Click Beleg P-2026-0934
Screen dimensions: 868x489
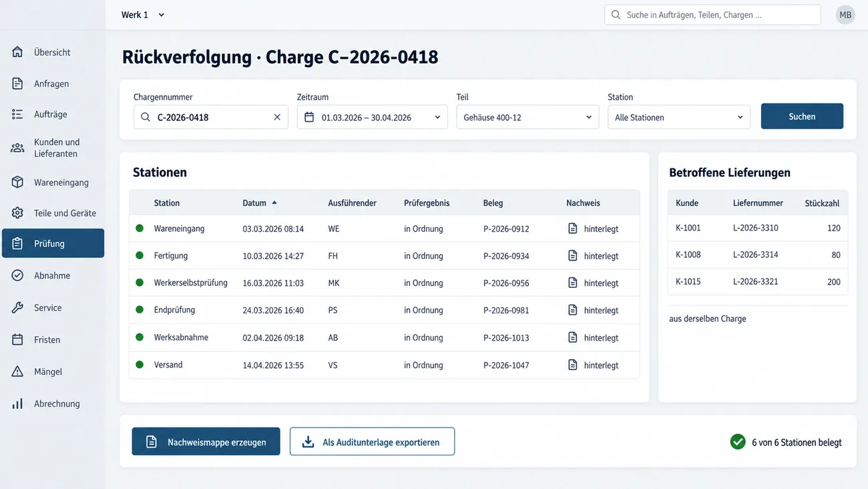click(x=506, y=255)
